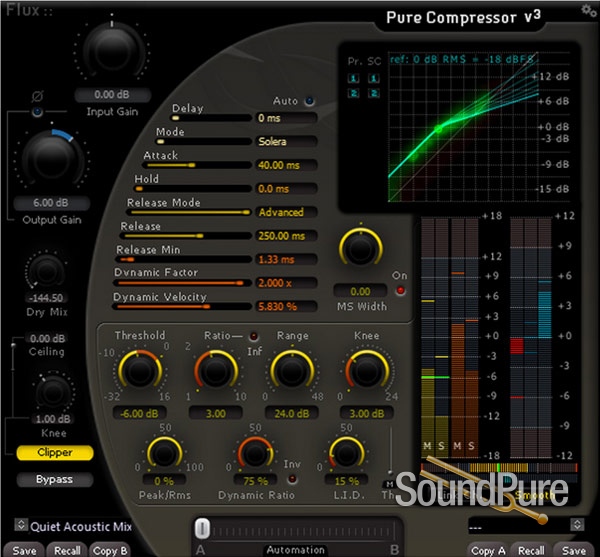Image resolution: width=600 pixels, height=557 pixels.
Task: Click the Dynamic Velocity slider
Action: (181, 306)
